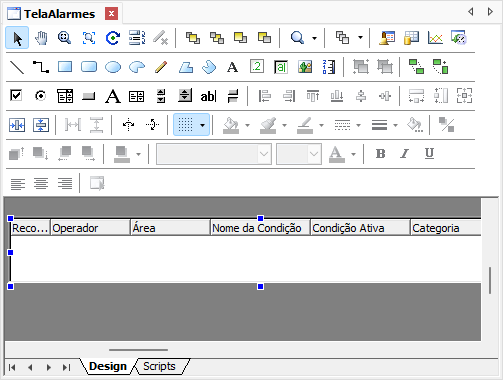This screenshot has height=380, width=503.
Task: Open the line thickness dropdown arrow
Action: click(395, 125)
